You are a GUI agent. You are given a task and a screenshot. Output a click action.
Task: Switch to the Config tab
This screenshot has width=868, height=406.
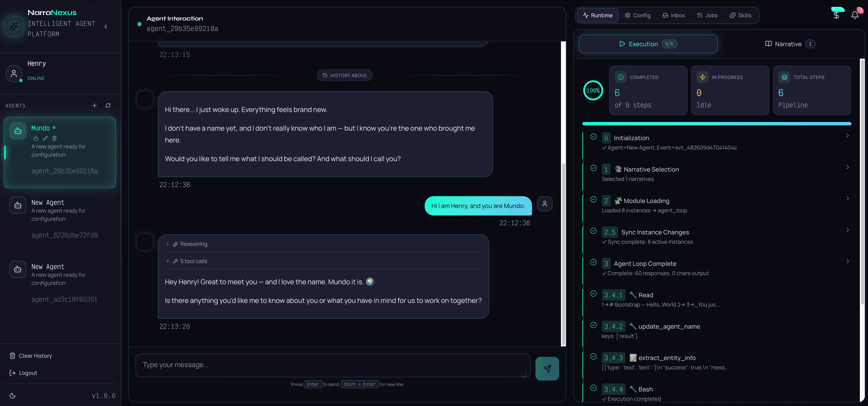pos(638,15)
